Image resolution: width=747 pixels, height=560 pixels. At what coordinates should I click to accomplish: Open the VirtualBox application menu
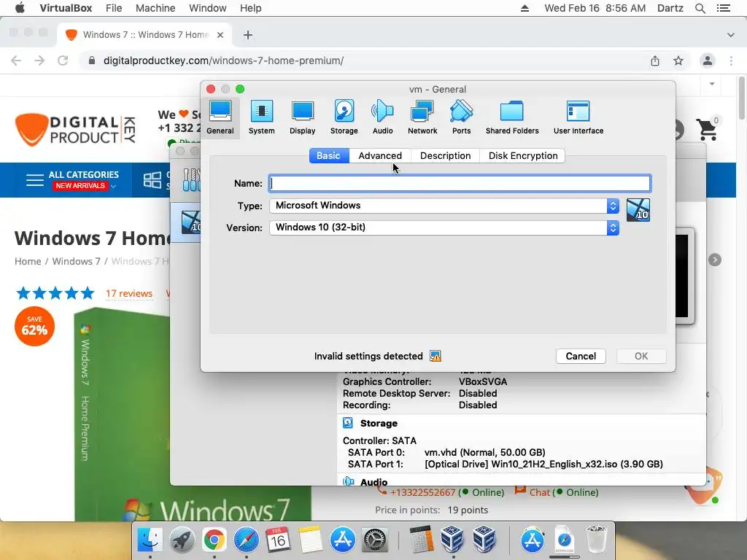pos(66,8)
